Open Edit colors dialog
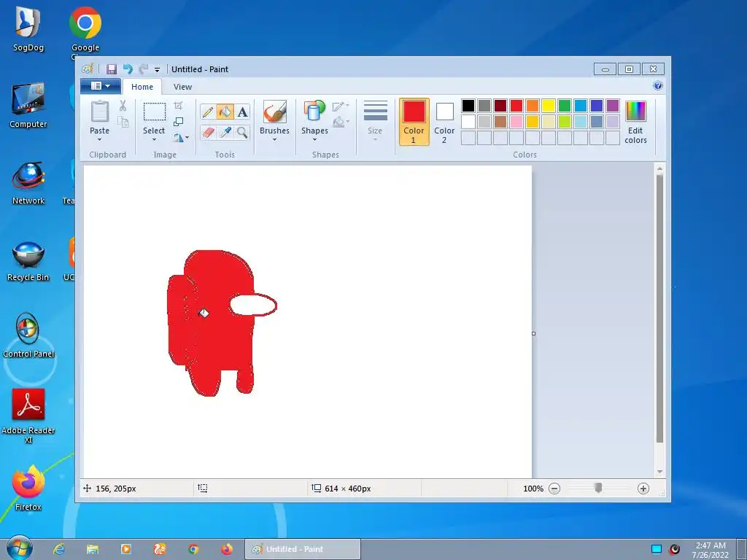Viewport: 747px width, 560px height. pos(635,122)
